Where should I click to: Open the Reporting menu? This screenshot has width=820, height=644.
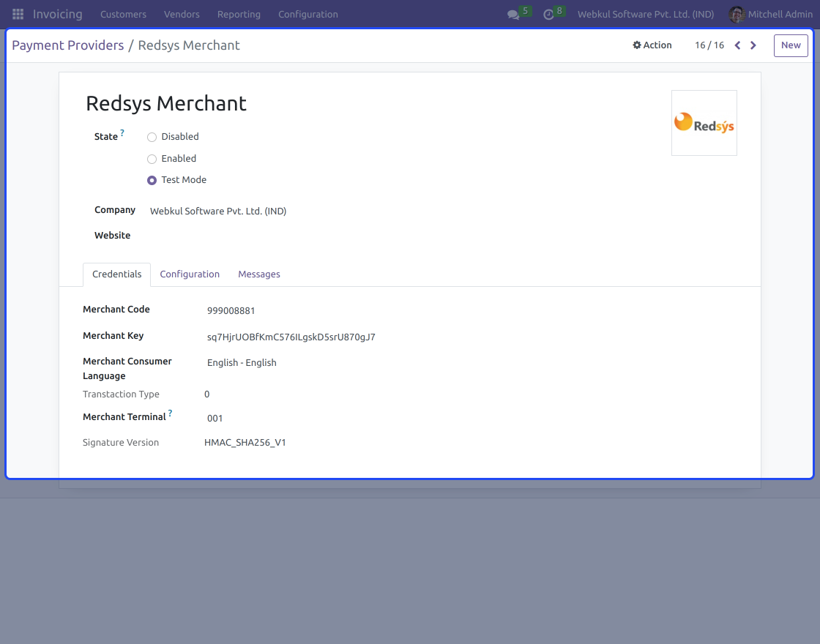[239, 14]
